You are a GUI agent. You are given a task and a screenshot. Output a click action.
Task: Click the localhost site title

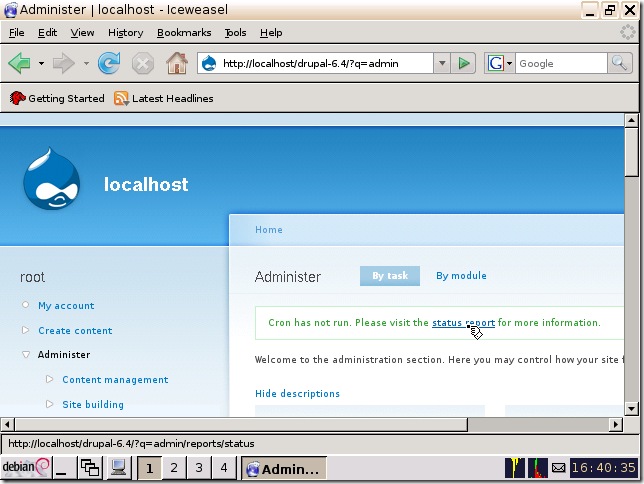point(146,184)
